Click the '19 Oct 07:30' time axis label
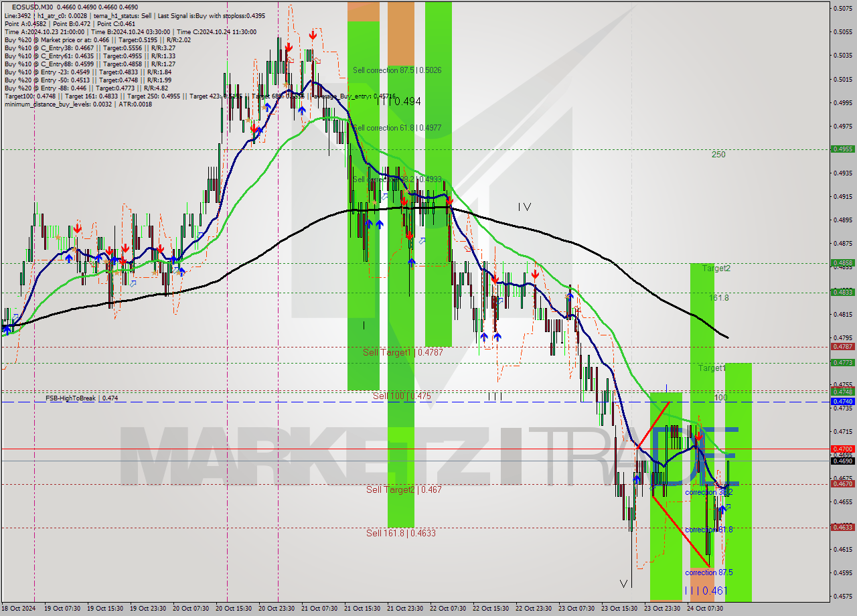This screenshot has height=616, width=857. click(x=62, y=609)
